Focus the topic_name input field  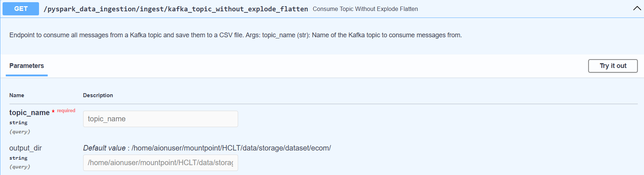click(x=160, y=119)
